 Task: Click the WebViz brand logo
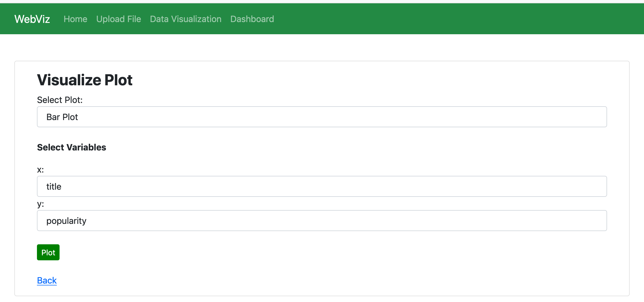tap(32, 19)
